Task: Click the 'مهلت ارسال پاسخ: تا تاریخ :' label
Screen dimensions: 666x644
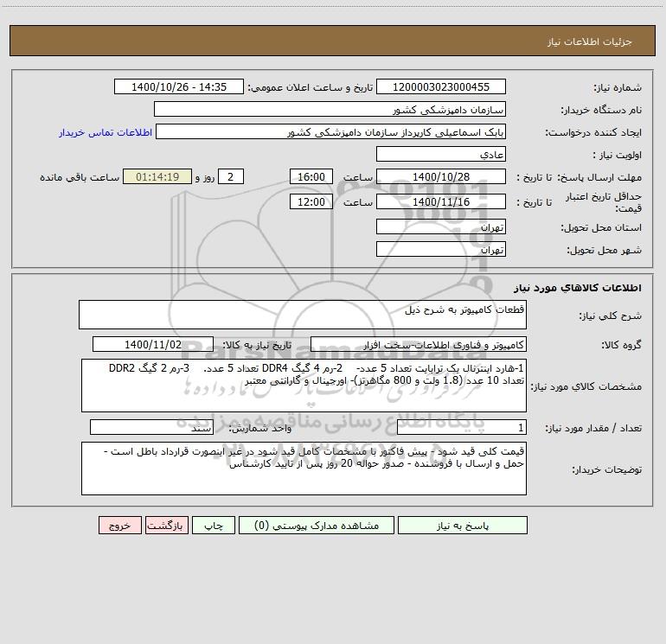Action: pyautogui.click(x=579, y=177)
